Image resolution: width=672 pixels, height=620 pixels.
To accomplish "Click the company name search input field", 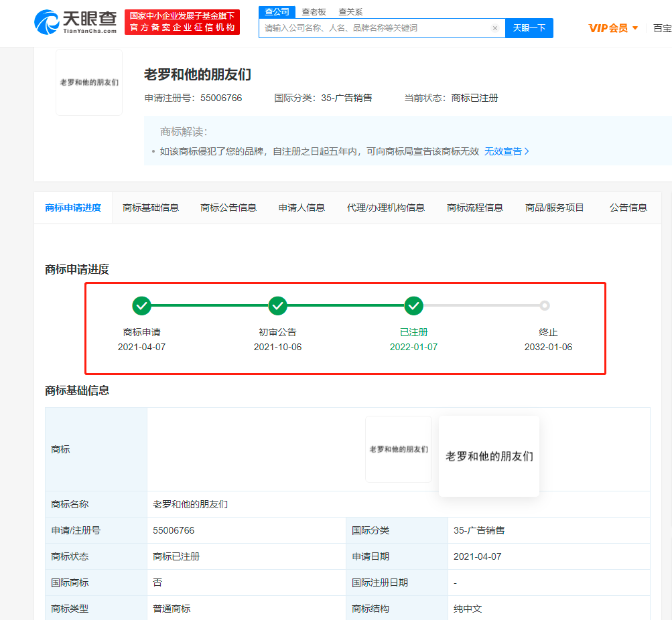I will [375, 28].
